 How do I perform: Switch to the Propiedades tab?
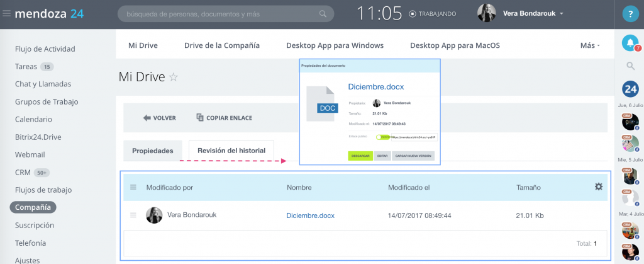point(152,151)
